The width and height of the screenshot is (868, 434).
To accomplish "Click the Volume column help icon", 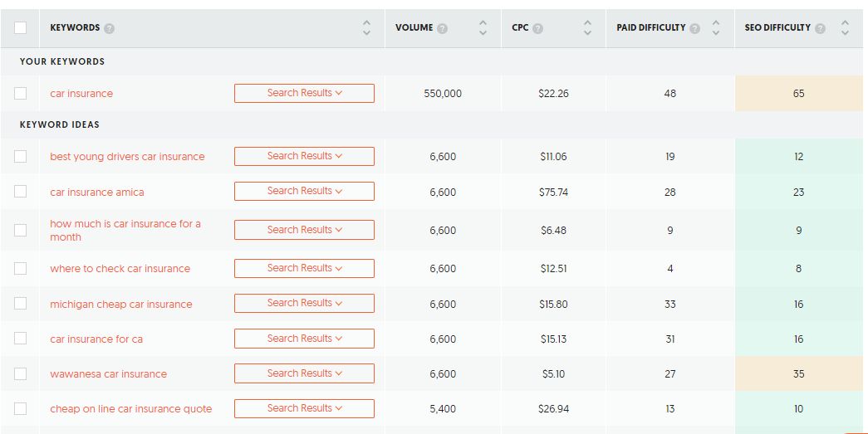I will pos(442,28).
